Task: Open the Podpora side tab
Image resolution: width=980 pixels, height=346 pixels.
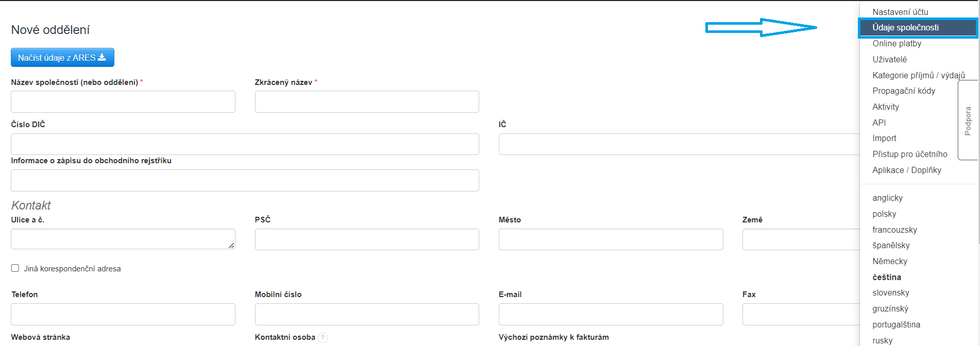Action: coord(968,120)
